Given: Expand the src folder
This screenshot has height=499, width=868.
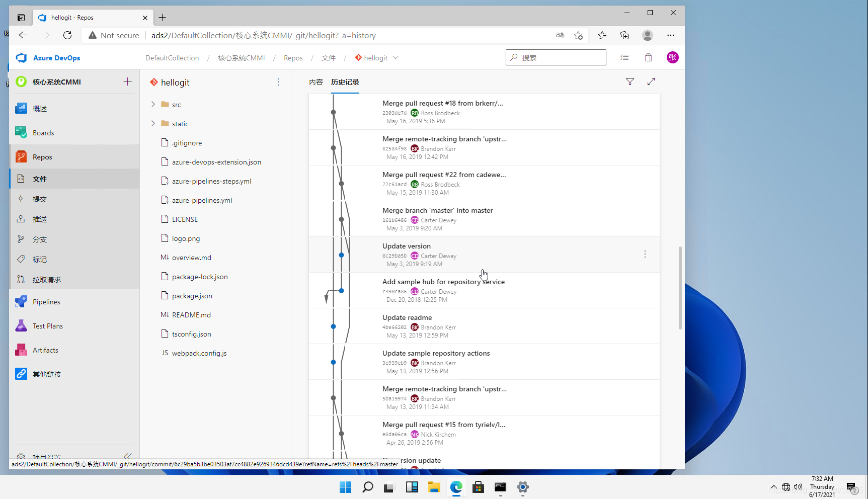Looking at the screenshot, I should click(153, 104).
